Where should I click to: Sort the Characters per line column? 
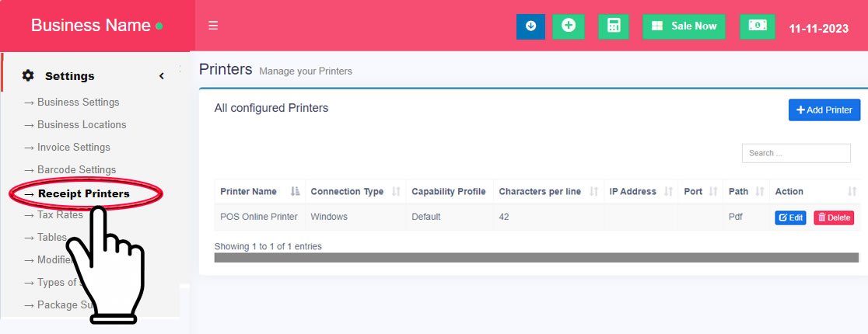[x=594, y=192]
